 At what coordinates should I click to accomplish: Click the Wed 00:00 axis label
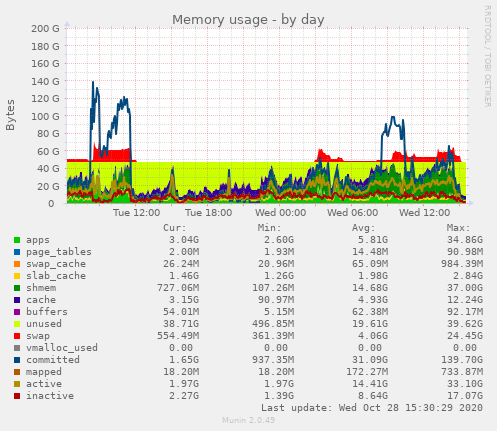tap(281, 213)
